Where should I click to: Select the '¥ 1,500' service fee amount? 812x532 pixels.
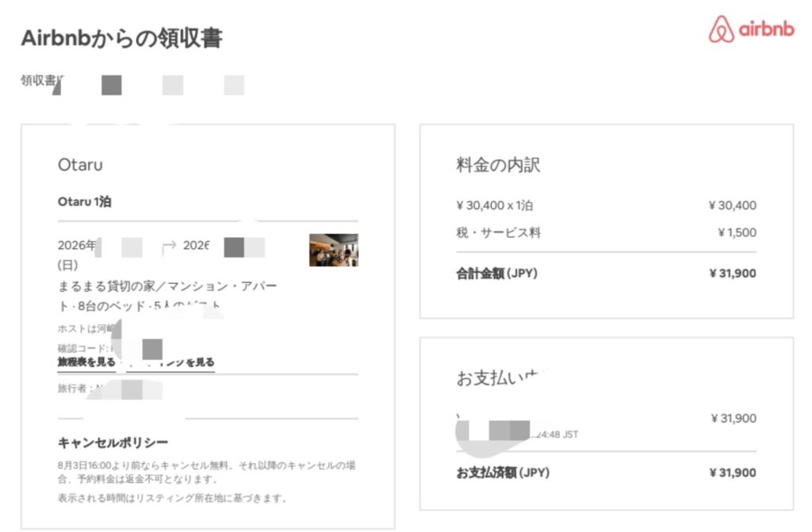737,232
